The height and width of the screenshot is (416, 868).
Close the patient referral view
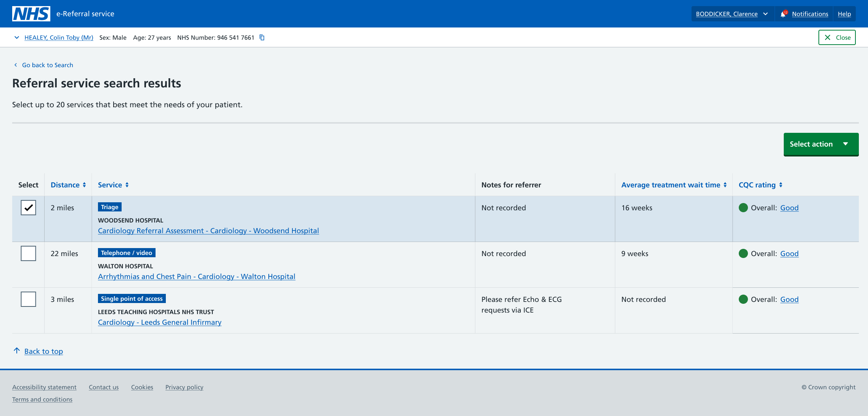point(837,37)
